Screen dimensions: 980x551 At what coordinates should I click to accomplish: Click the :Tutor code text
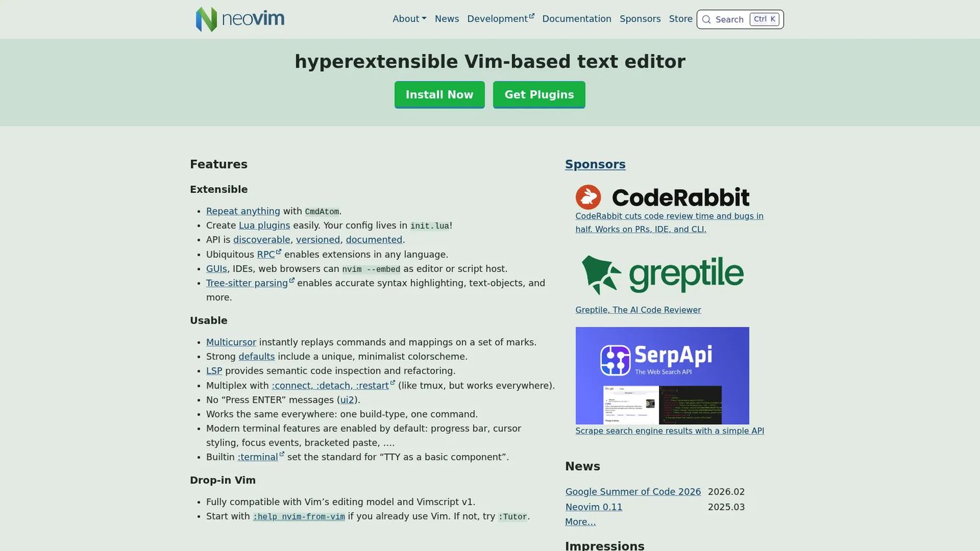[x=513, y=517]
